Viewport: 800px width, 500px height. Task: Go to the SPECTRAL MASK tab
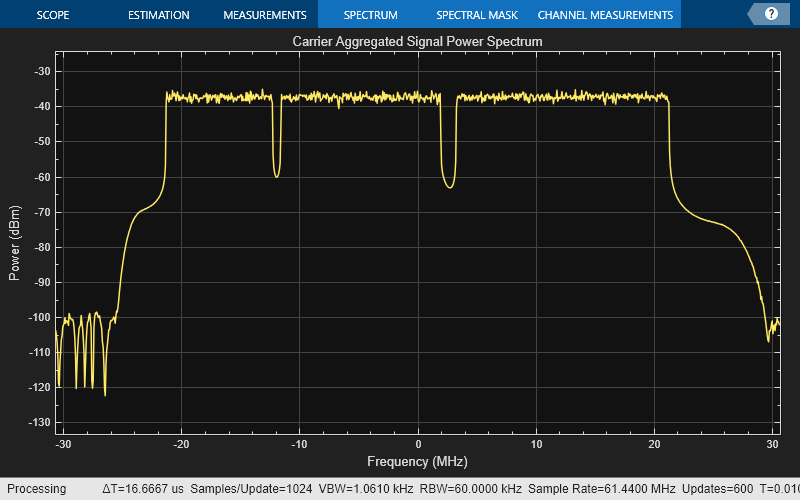[477, 15]
